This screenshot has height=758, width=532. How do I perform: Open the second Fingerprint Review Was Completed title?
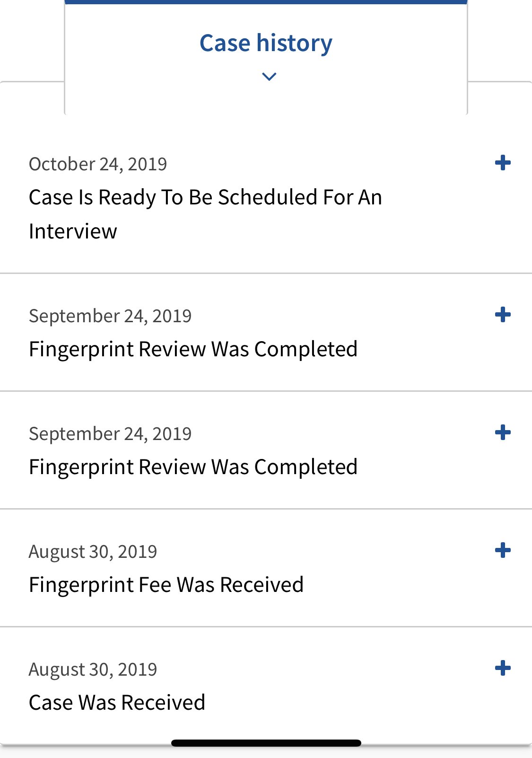193,467
